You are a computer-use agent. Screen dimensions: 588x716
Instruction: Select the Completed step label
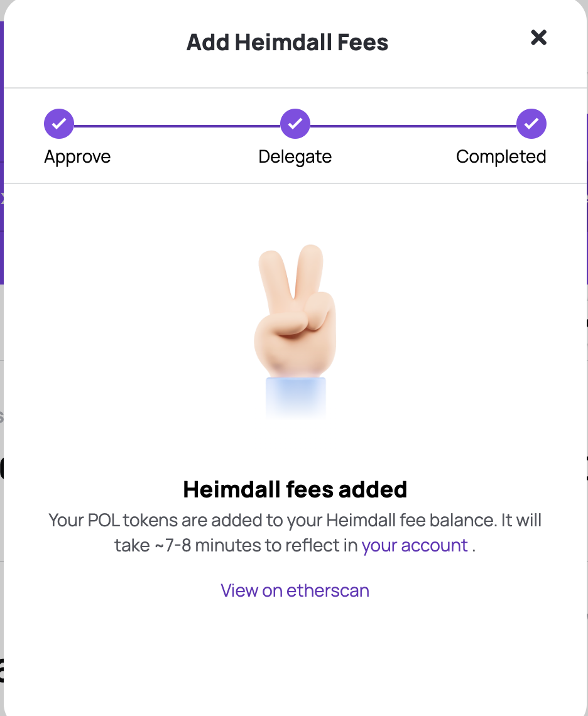click(501, 156)
